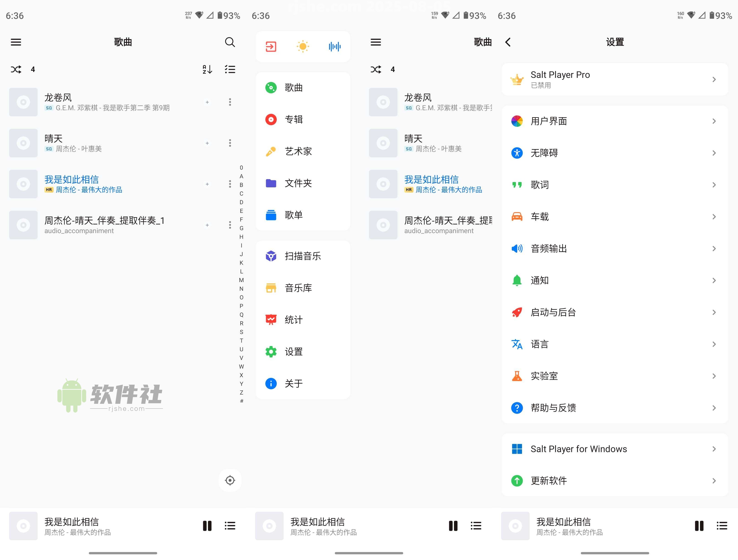Open the equalizer icon in drawer header
The width and height of the screenshot is (738, 560).
pos(335,47)
